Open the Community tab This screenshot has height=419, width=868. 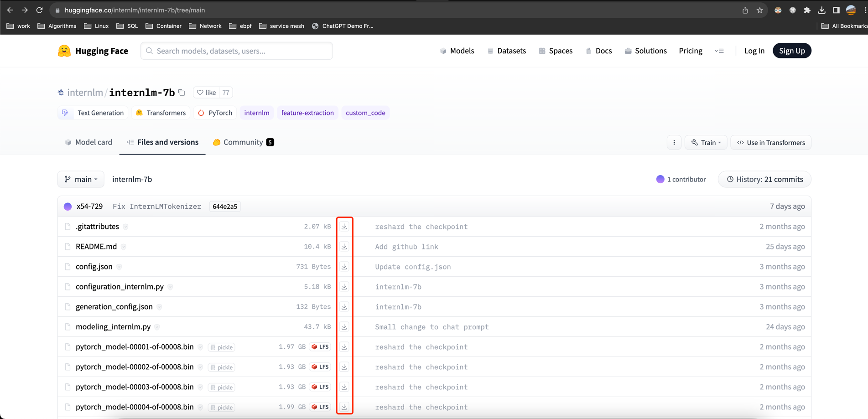coord(243,142)
